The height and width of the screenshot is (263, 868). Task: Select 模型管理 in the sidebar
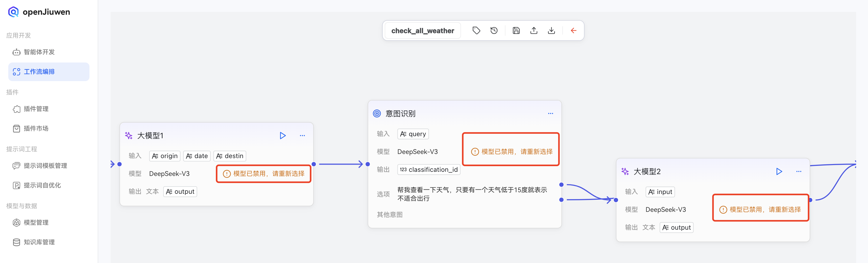coord(36,222)
